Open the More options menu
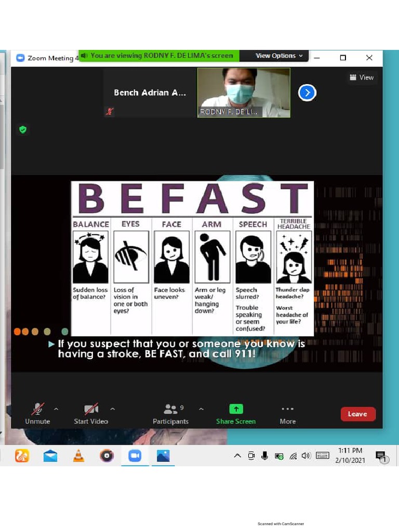This screenshot has height=532, width=399. coord(288,414)
